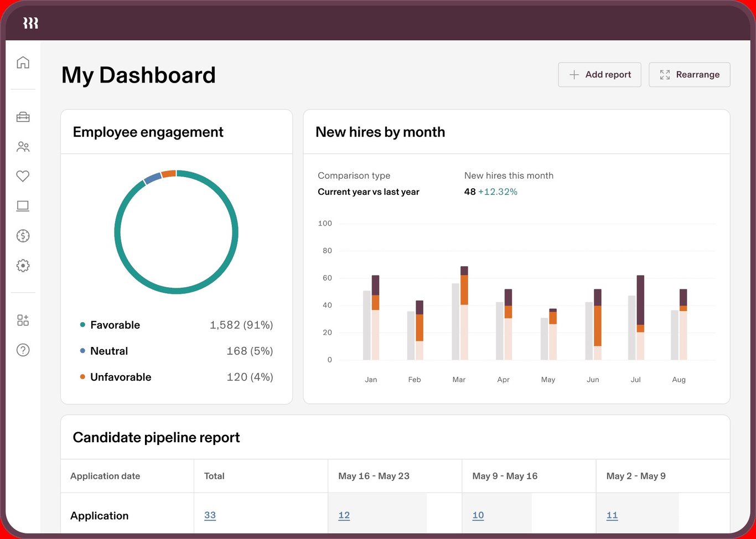The width and height of the screenshot is (756, 539).
Task: Expand the Candidate pipeline report card
Action: (x=157, y=437)
